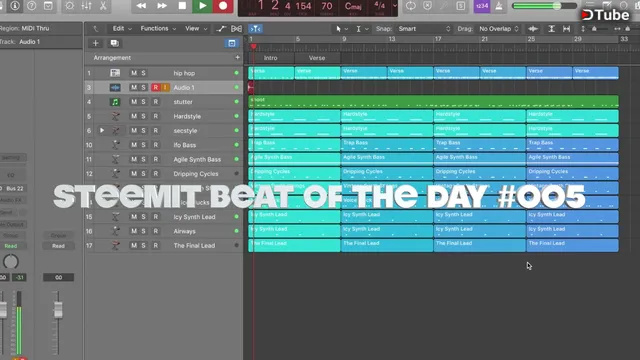The width and height of the screenshot is (640, 360).
Task: Click the horizontal auto zoom icon
Action: (566, 29)
